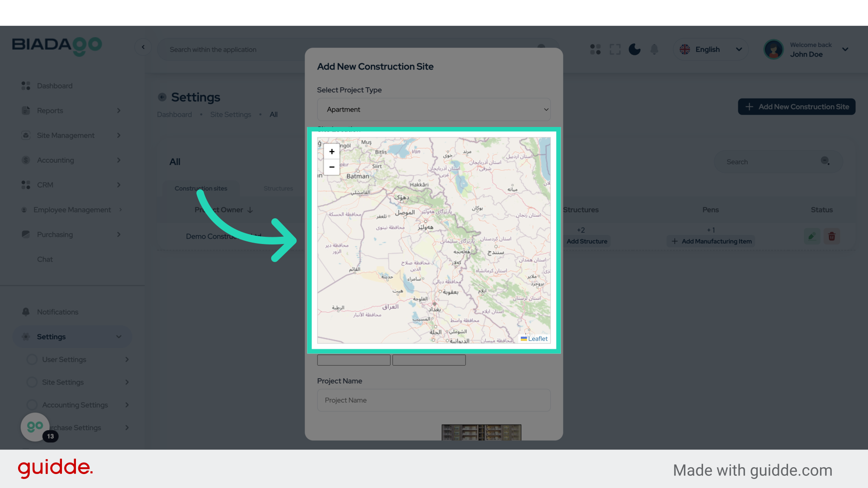
Task: Open the apps grid icon in the top bar
Action: click(x=595, y=49)
